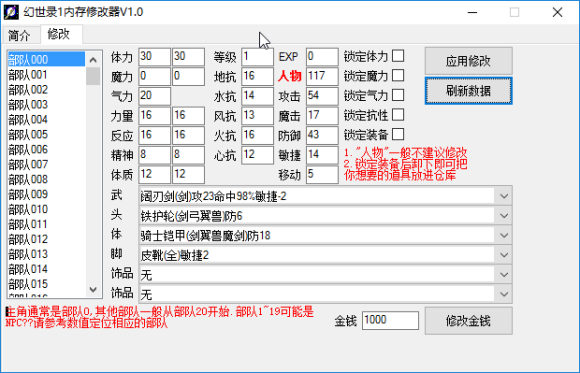This screenshot has height=373, width=580.
Task: Click the 刷新数据 button
Action: pyautogui.click(x=468, y=91)
